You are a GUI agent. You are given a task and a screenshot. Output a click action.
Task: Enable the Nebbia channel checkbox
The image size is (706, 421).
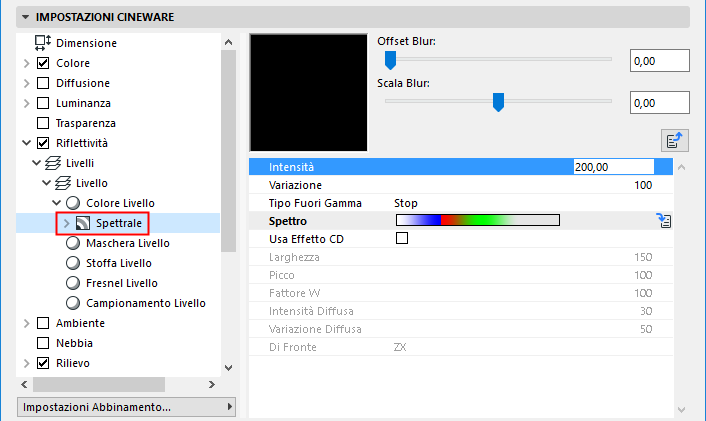tap(43, 343)
